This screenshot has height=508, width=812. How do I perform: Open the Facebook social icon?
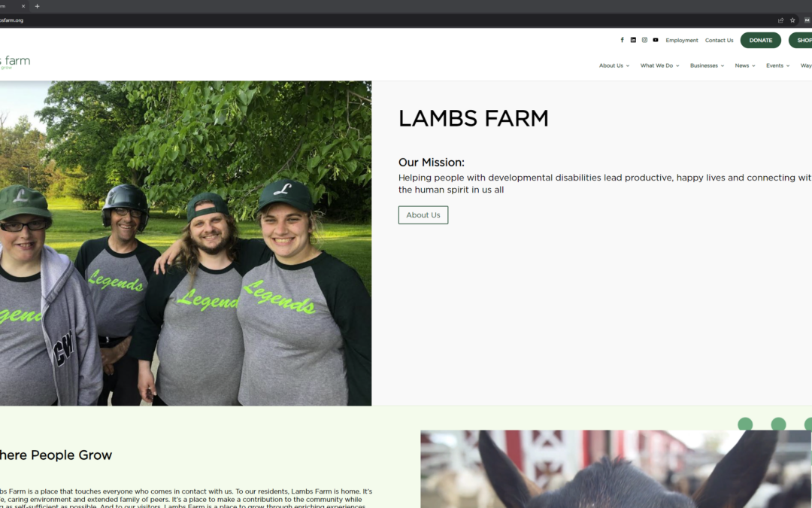click(x=622, y=40)
